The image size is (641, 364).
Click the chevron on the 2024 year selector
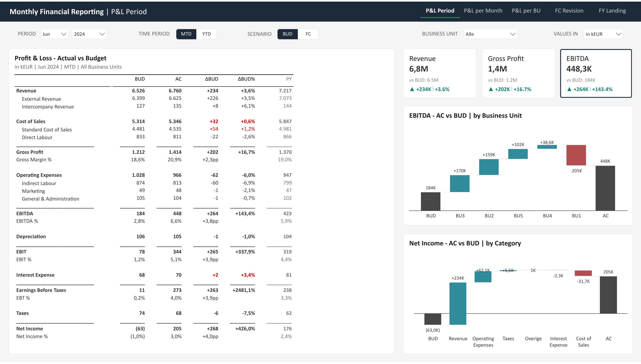pyautogui.click(x=102, y=34)
